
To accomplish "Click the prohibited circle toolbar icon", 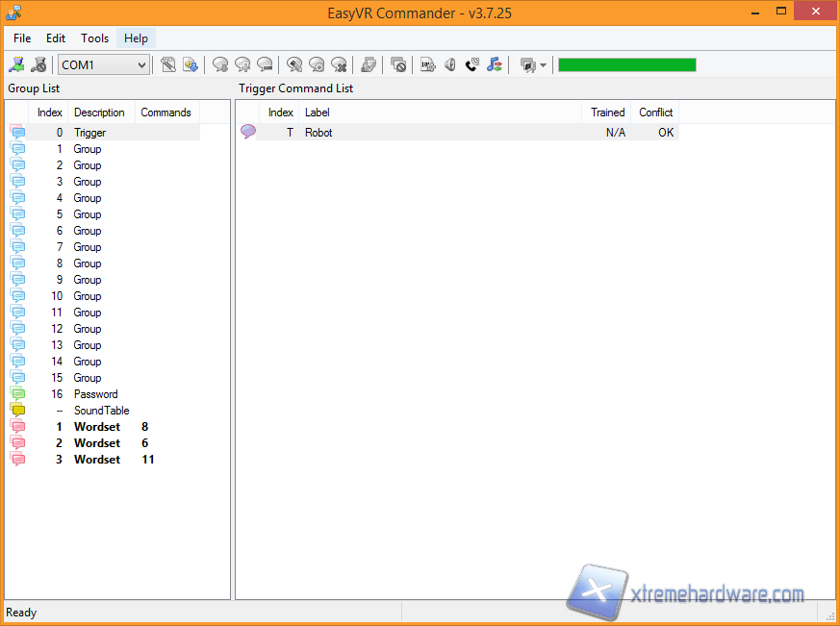I will [397, 64].
